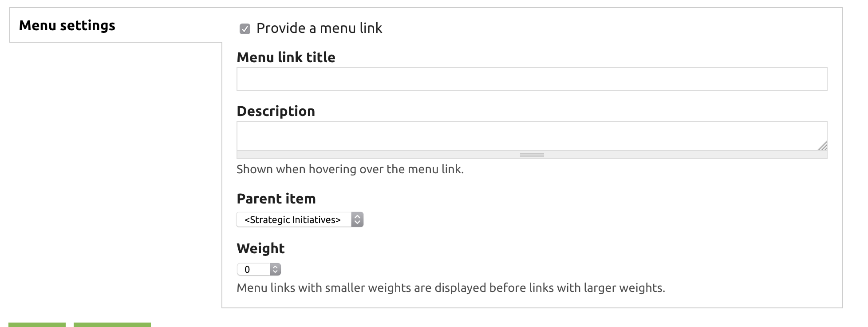
Task: Click the Description textarea corner resize handle
Action: click(x=822, y=146)
